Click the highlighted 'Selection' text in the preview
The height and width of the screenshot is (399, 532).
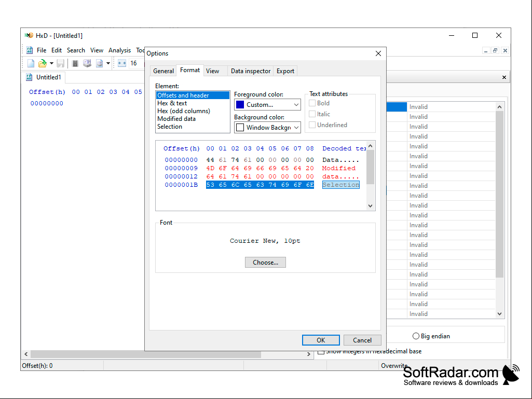[x=340, y=185]
